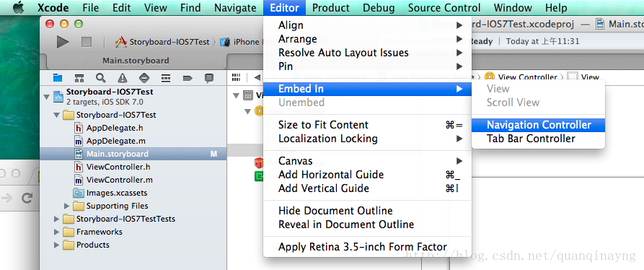Open the Breakpoint navigator tag icon

[188, 78]
